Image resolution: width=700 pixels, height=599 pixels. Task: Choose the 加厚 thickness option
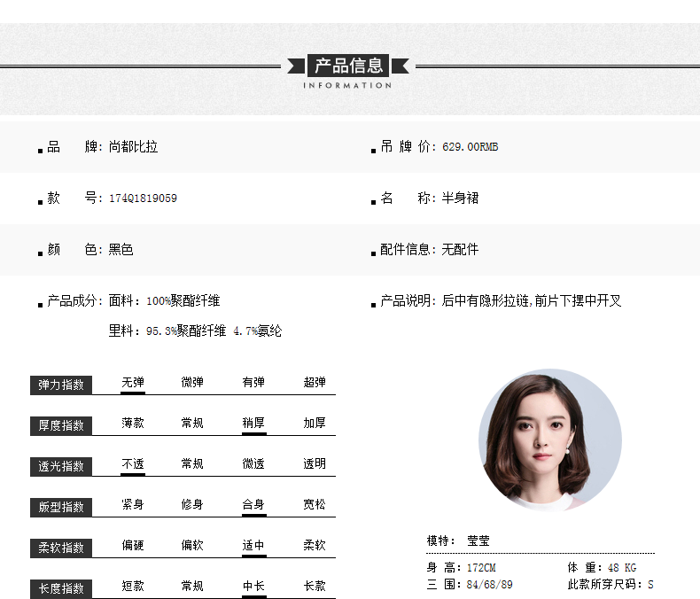pyautogui.click(x=315, y=424)
